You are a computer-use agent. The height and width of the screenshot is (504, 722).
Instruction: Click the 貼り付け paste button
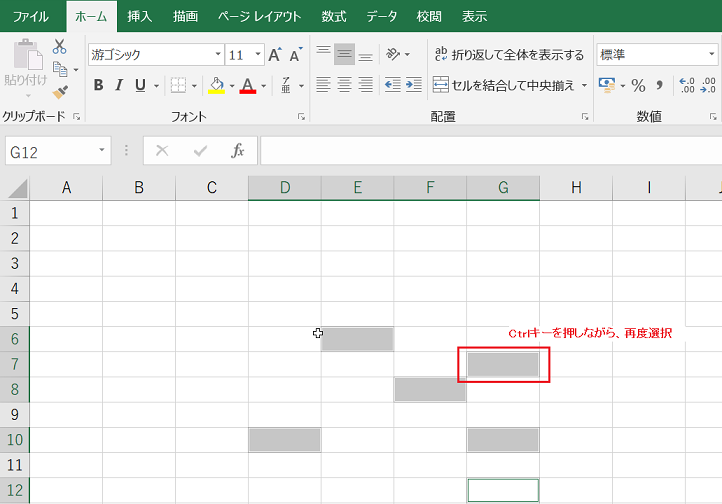coord(24,66)
